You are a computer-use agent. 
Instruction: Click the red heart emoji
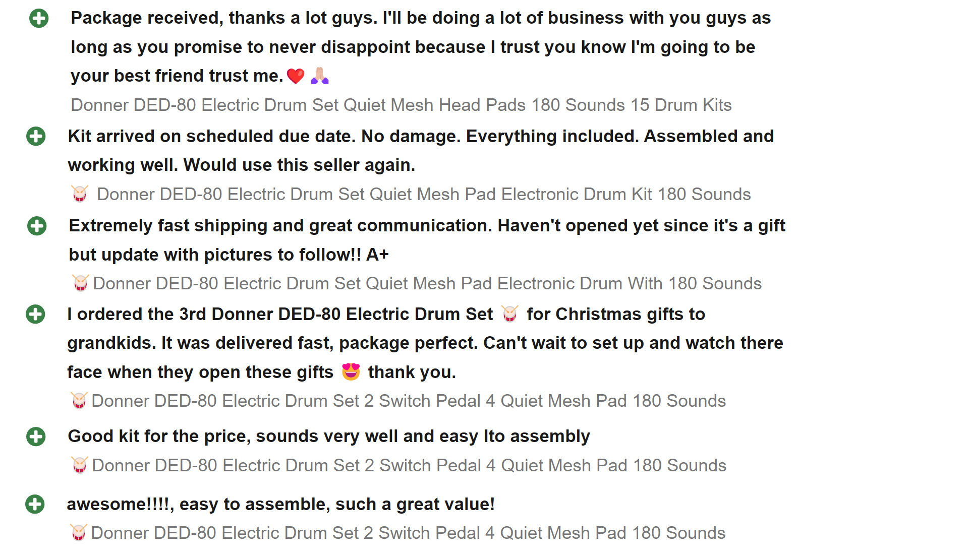point(296,76)
